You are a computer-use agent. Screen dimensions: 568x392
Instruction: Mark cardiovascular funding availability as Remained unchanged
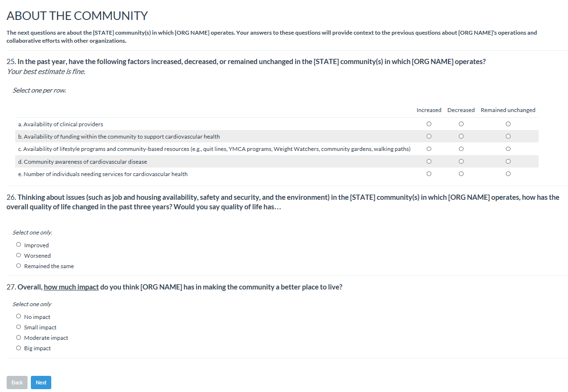pos(508,136)
